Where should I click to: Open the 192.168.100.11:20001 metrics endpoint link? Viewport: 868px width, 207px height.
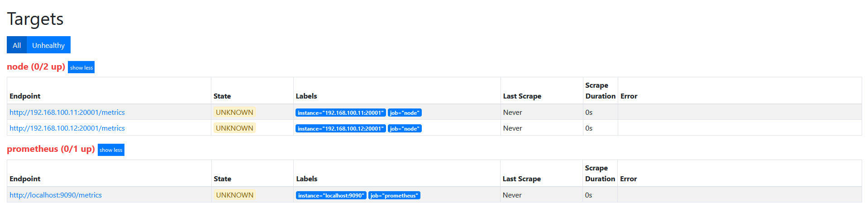[67, 113]
